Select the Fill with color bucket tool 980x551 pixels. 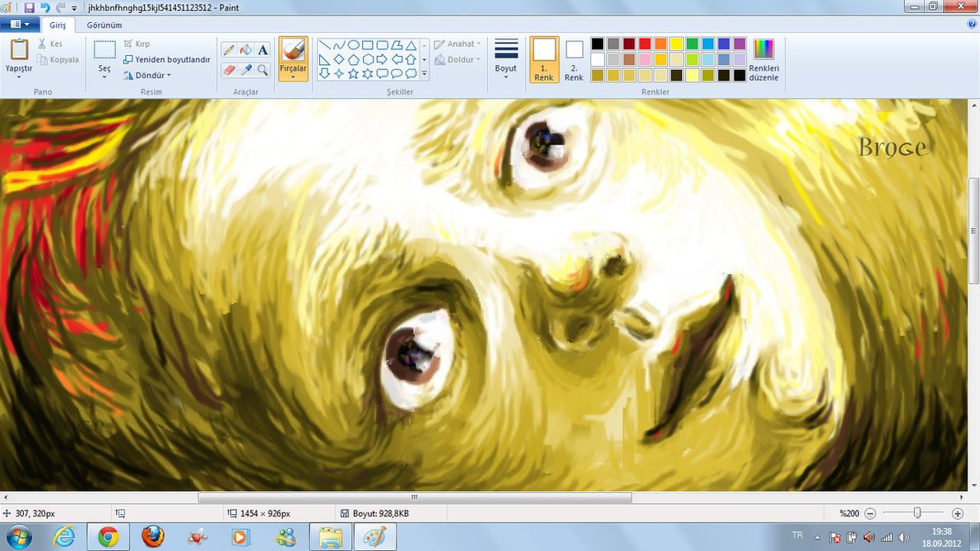[245, 50]
